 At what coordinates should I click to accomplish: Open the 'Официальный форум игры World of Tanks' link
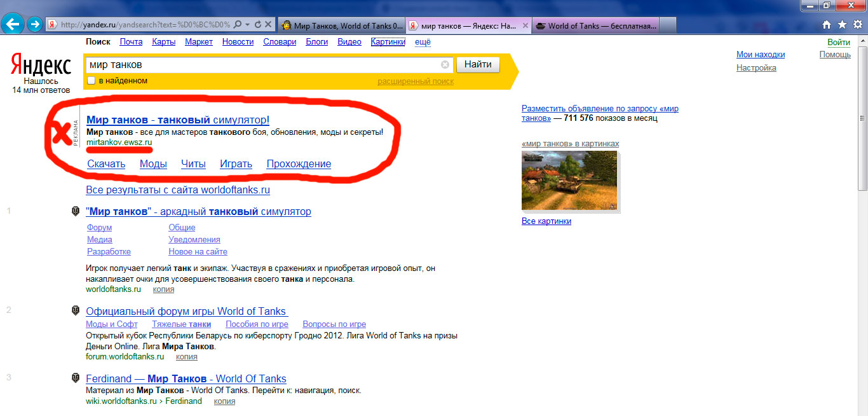(186, 311)
